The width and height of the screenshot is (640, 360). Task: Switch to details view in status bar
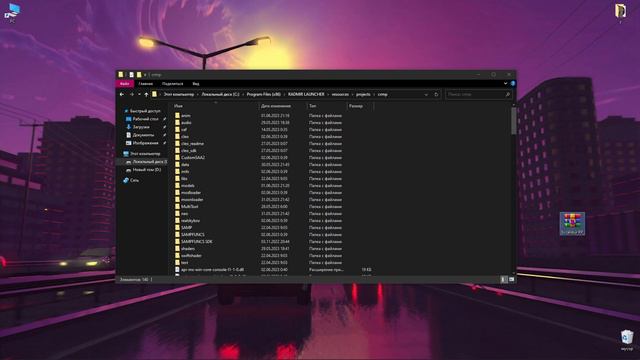(x=504, y=280)
